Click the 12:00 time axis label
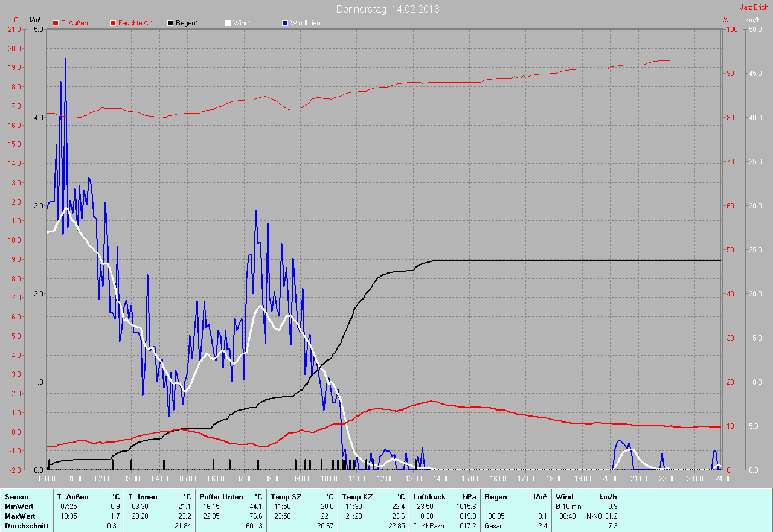Image resolution: width=773 pixels, height=532 pixels. [x=385, y=479]
